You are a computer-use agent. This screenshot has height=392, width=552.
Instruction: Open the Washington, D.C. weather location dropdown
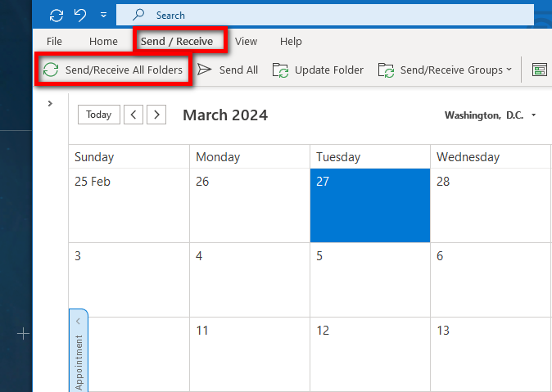point(534,115)
